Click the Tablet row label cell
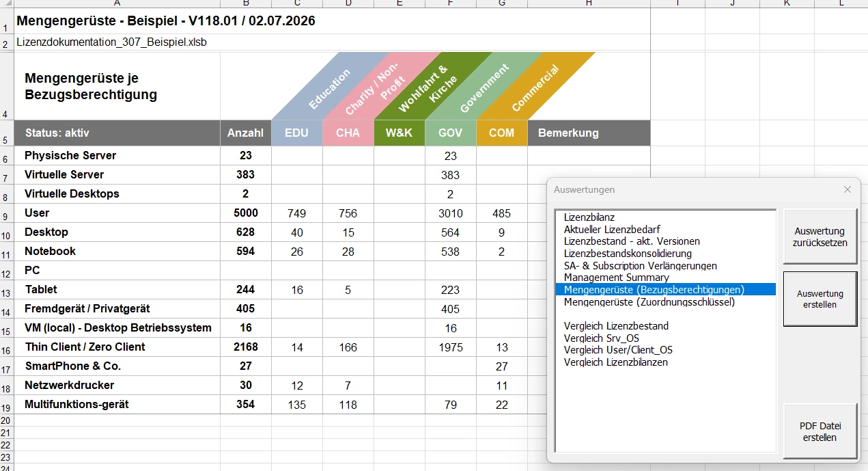Viewport: 868px width, 471px height. [x=117, y=289]
